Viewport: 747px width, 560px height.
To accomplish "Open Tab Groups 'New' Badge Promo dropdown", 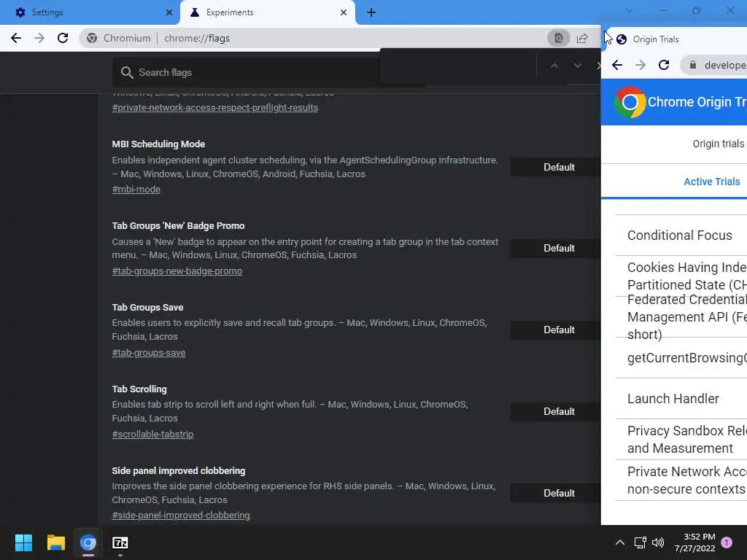I will pos(555,248).
